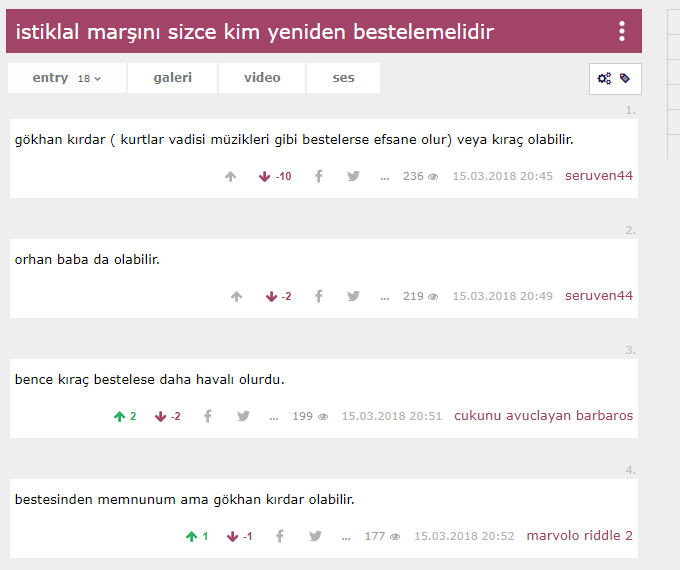The height and width of the screenshot is (570, 680).
Task: Click the text 'bence kıraç bestelese daha havalı olurdu.'
Action: tap(150, 380)
